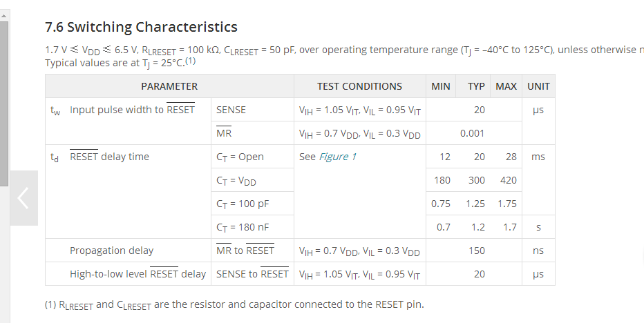Click the MAX column header
Image resolution: width=644 pixels, height=323 pixels.
[x=506, y=86]
